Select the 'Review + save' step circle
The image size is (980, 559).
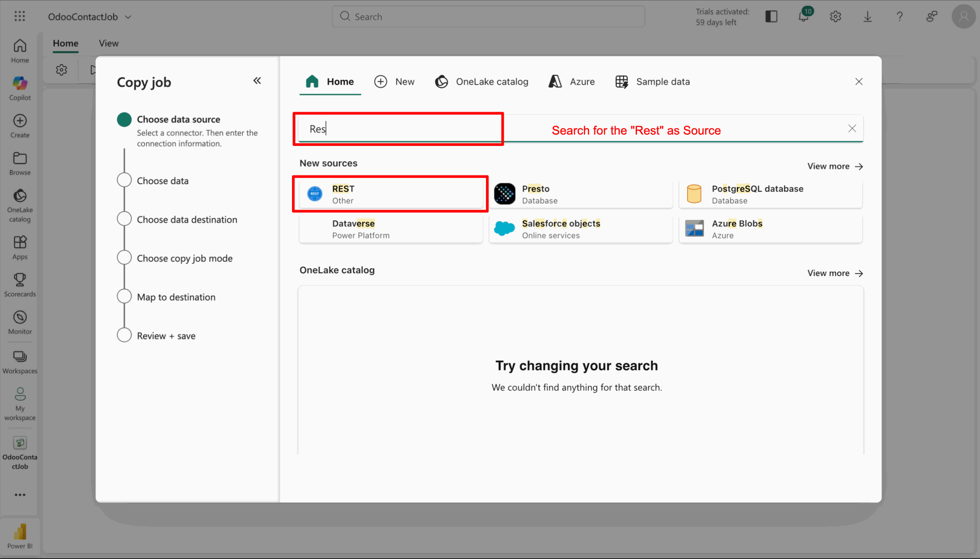(x=124, y=335)
